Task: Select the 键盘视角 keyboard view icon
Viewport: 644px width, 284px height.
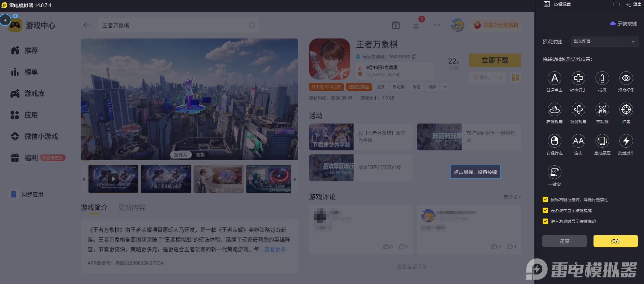Action: pos(578,109)
